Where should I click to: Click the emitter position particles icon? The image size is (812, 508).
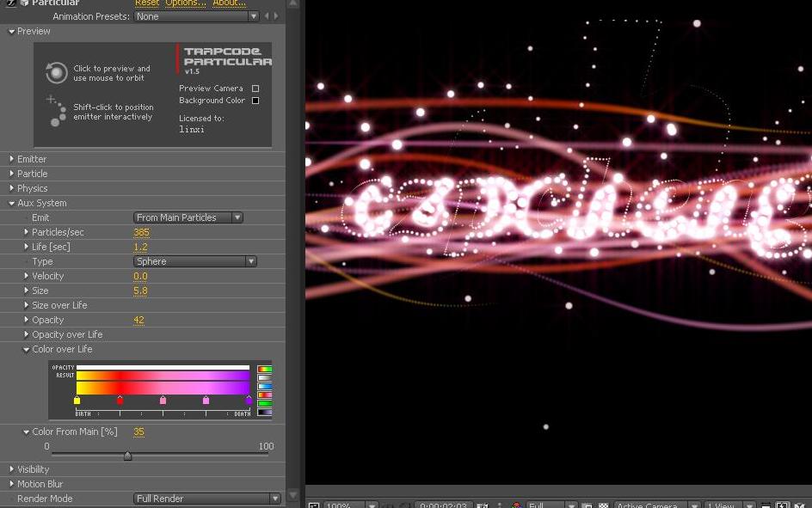pos(57,112)
